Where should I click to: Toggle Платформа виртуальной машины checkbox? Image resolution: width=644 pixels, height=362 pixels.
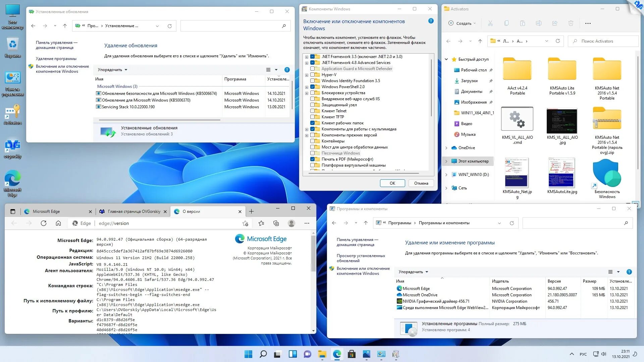coord(313,165)
